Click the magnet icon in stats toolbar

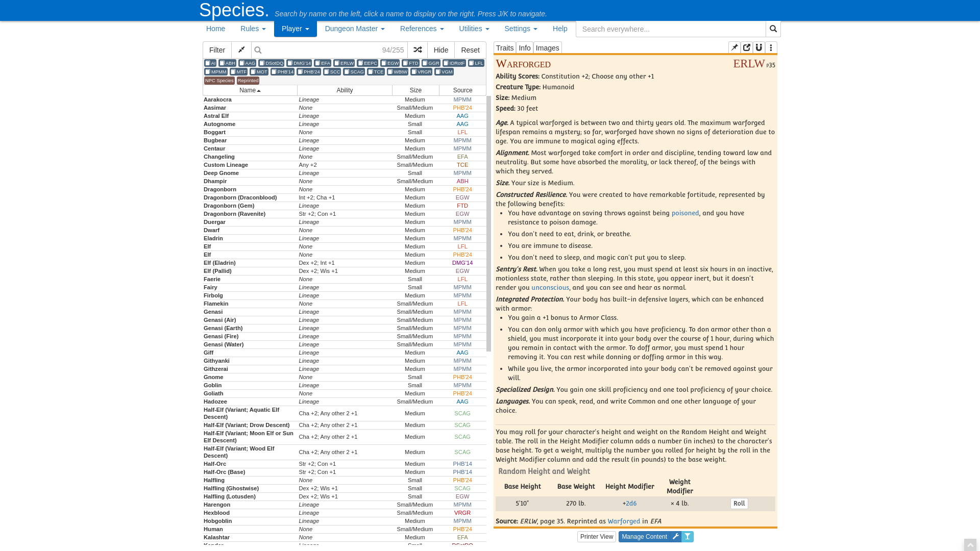tap(759, 48)
